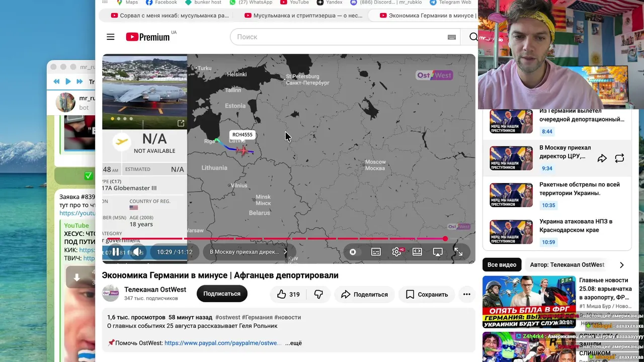This screenshot has width=644, height=362.
Task: Select the 'Все видео' filter chip
Action: click(502, 265)
